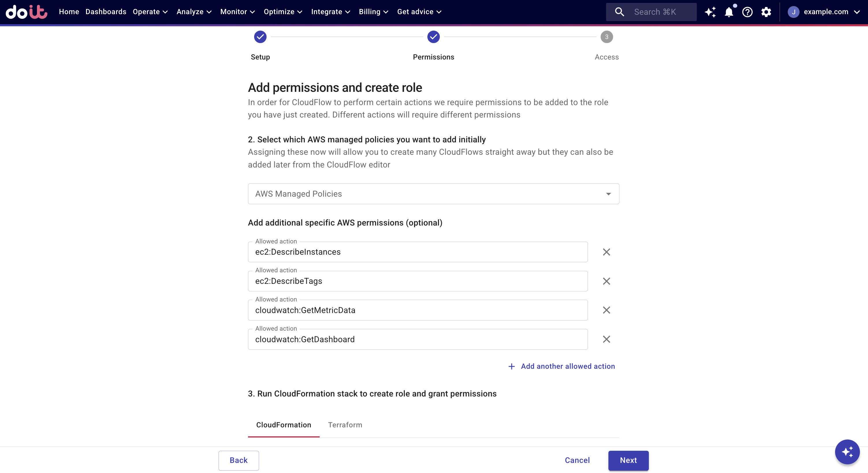This screenshot has height=473, width=868.
Task: Remove the ec2:DescribeInstances allowed action
Action: [x=606, y=252]
